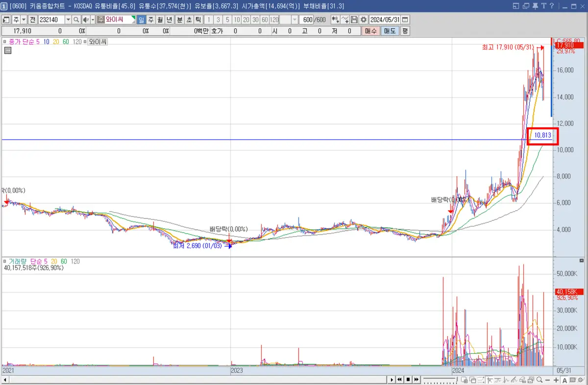Screen dimensions: 588x385
Task: Click the single-window layout icon in title bar
Action: click(516, 6)
